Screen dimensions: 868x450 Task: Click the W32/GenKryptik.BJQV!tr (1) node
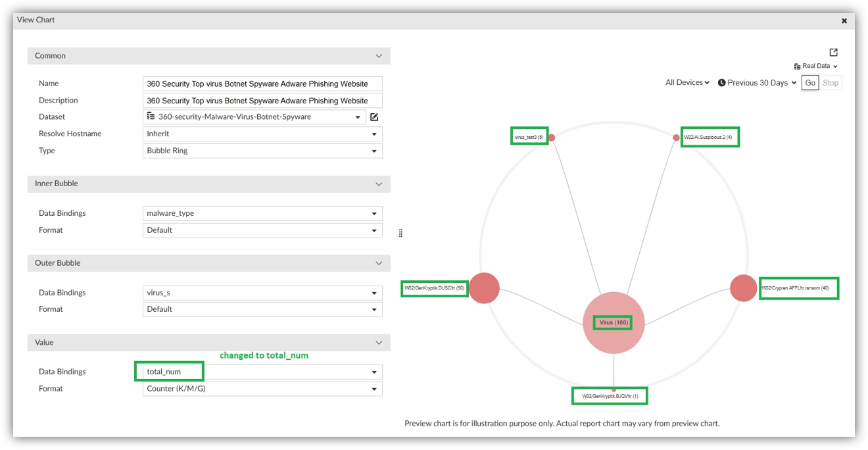coord(614,389)
